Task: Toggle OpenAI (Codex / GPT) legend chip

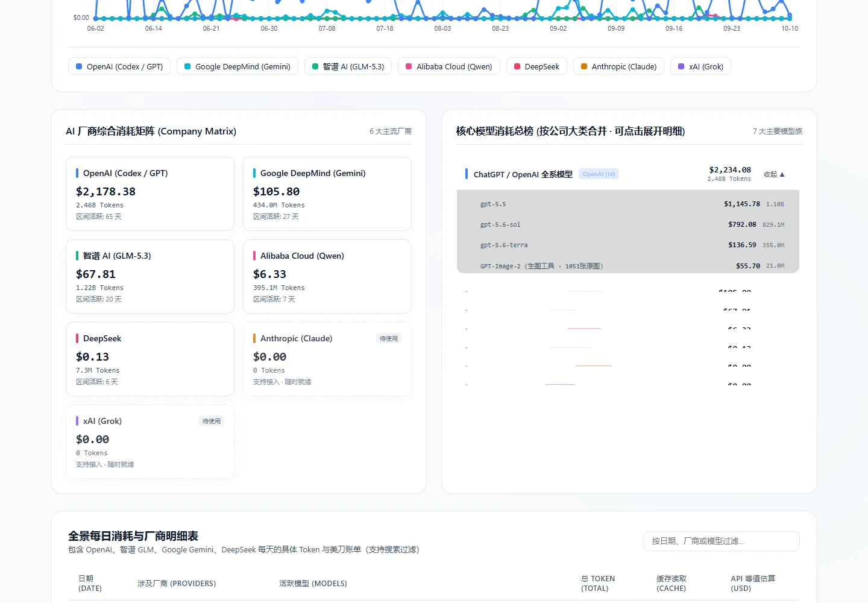Action: pyautogui.click(x=119, y=66)
